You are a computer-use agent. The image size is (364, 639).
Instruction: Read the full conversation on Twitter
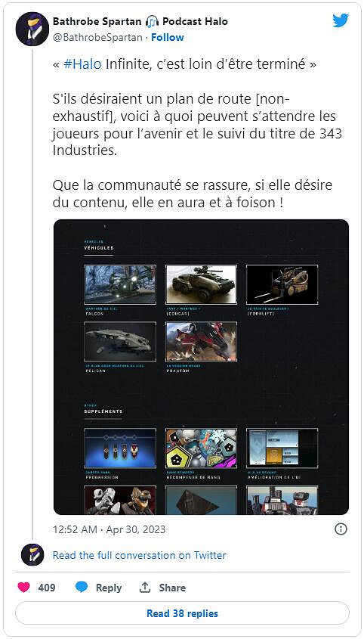pyautogui.click(x=139, y=555)
